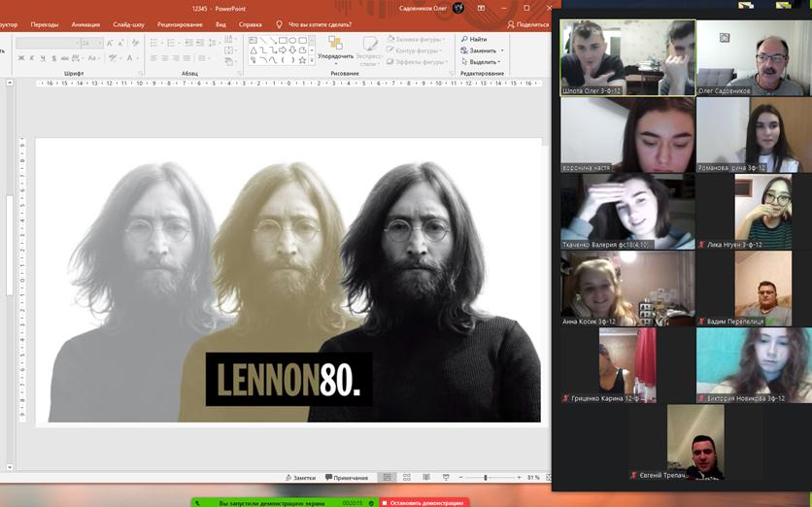The width and height of the screenshot is (812, 507).
Task: Open Вид ribbon tab
Action: [220, 24]
